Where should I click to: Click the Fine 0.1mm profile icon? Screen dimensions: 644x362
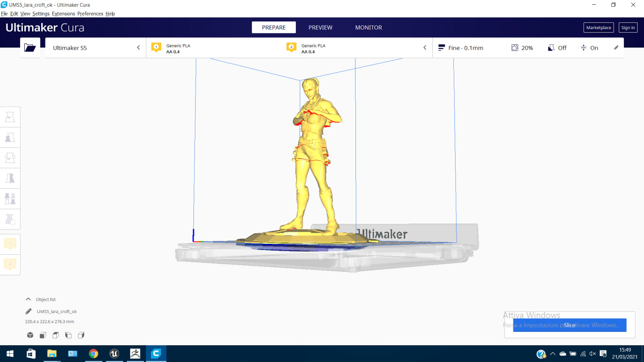click(x=441, y=48)
